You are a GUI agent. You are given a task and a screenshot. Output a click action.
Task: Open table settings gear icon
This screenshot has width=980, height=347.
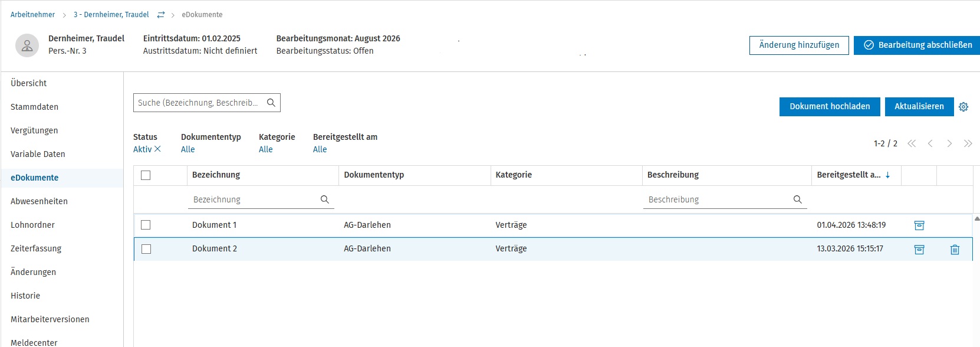(x=963, y=107)
